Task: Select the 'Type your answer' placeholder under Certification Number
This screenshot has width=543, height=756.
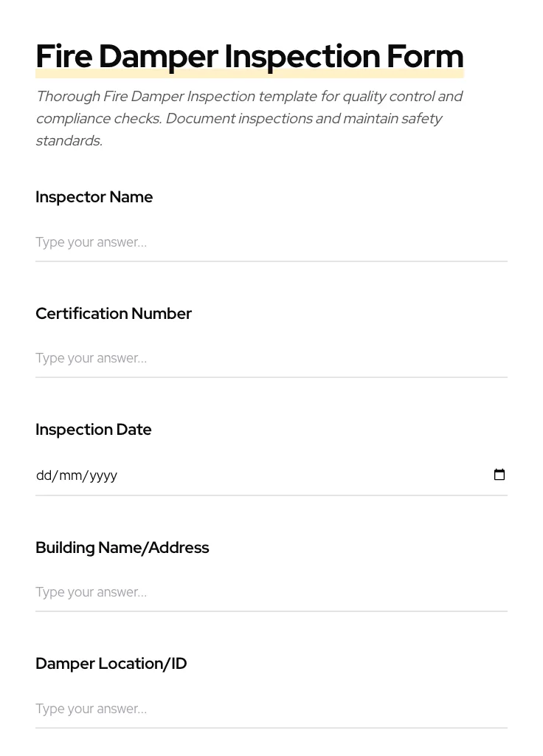Action: tap(91, 358)
